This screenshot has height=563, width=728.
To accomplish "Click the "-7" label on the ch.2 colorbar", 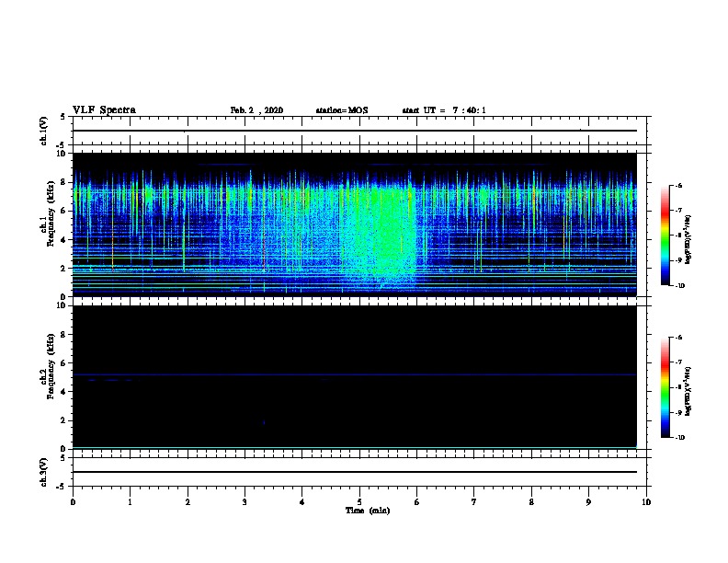I will (x=678, y=362).
